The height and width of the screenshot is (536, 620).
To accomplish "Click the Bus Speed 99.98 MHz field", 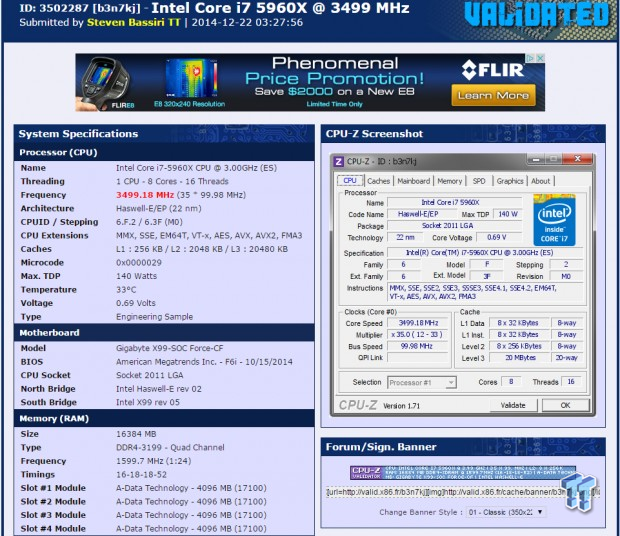I will (418, 346).
